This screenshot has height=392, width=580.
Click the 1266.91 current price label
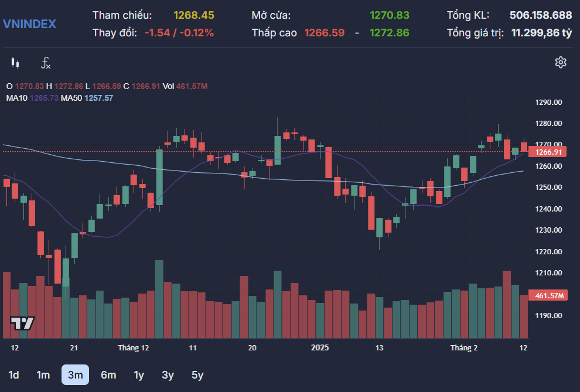click(549, 152)
